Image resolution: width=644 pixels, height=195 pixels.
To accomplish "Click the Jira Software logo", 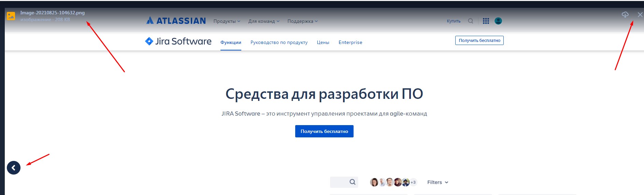I will (x=178, y=41).
